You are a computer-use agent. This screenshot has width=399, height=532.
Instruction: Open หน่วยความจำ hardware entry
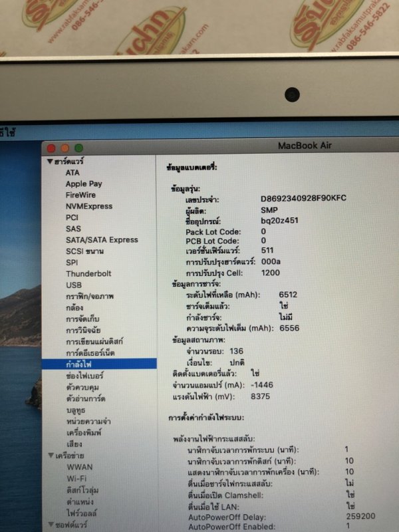tap(88, 422)
